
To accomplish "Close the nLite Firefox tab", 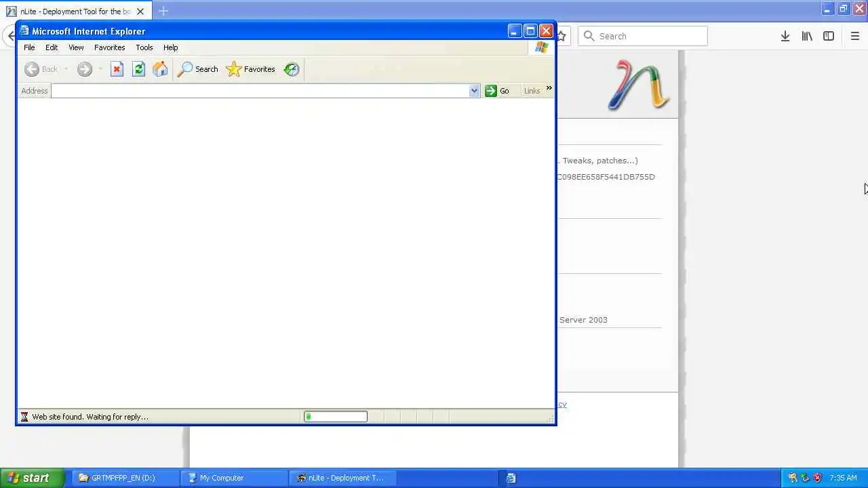I will (x=140, y=12).
